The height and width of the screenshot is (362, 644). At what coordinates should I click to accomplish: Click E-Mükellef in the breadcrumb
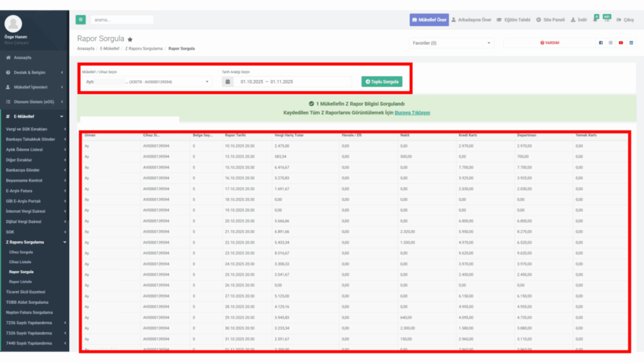tap(109, 48)
